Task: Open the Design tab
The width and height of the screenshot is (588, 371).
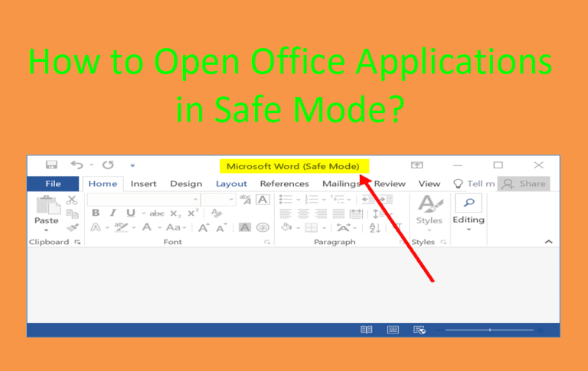Action: (x=186, y=184)
